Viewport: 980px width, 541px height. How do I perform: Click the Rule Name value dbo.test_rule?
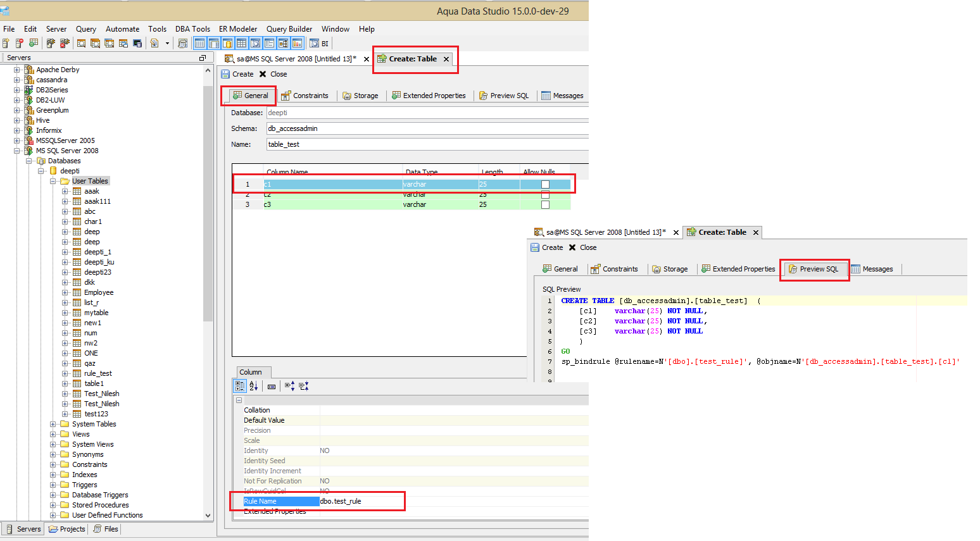tap(341, 501)
